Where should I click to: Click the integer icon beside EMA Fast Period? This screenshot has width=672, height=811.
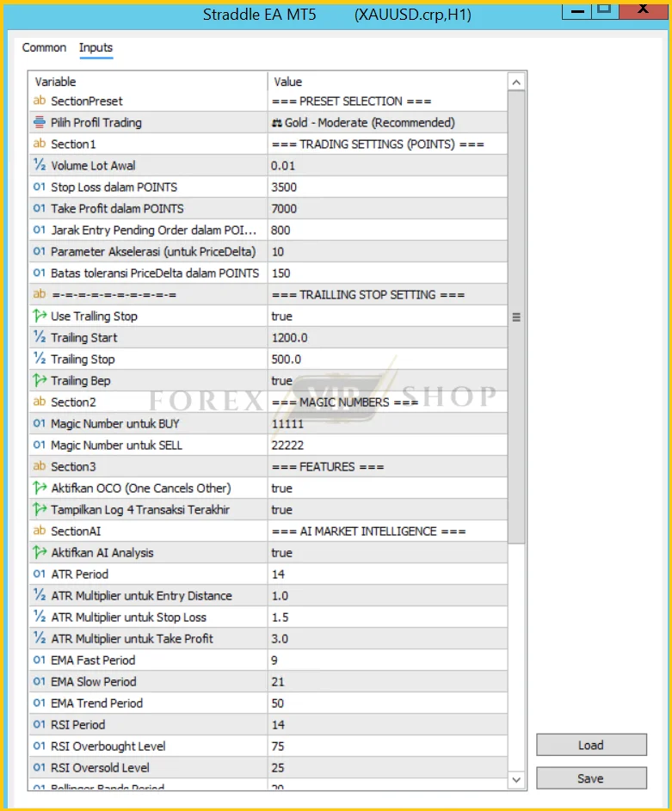(x=40, y=660)
